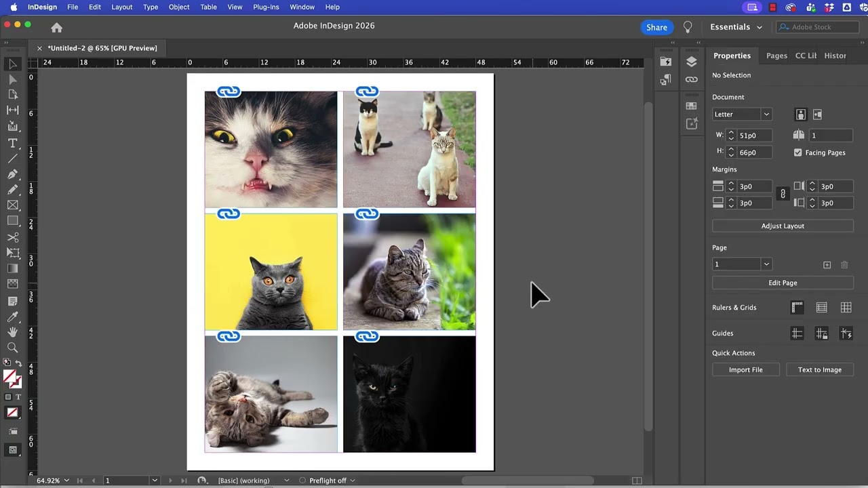Select the Scissors tool
This screenshot has height=488, width=868.
pyautogui.click(x=13, y=238)
